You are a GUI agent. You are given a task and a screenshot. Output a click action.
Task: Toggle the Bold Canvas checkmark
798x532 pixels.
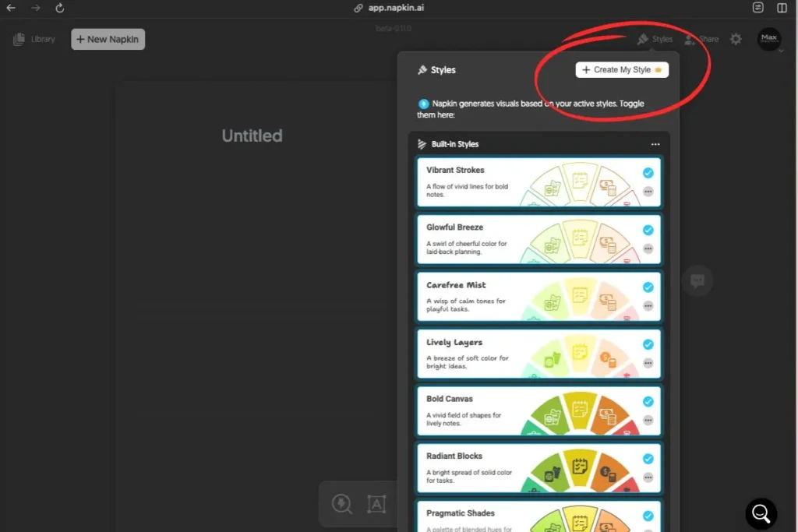coord(648,401)
